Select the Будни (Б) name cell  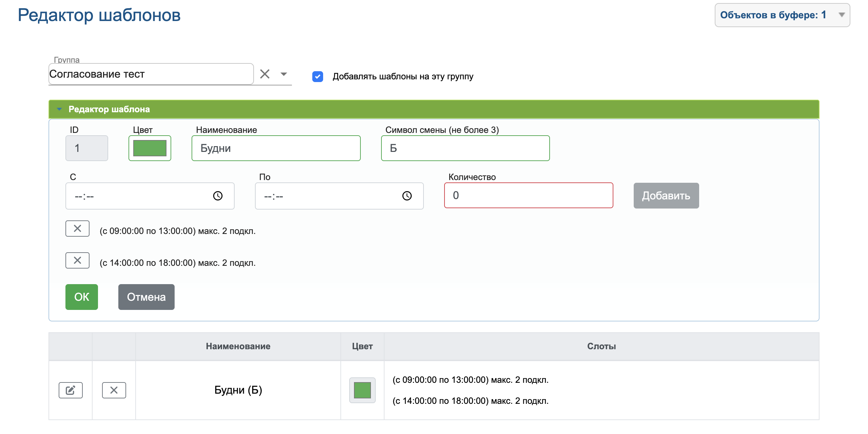238,390
